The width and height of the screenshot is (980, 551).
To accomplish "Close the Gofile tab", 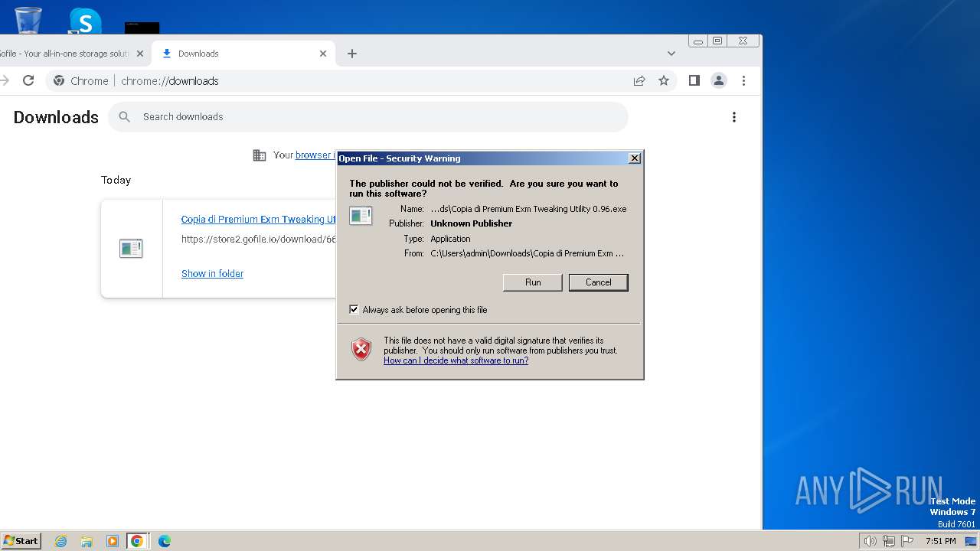I will (x=139, y=54).
